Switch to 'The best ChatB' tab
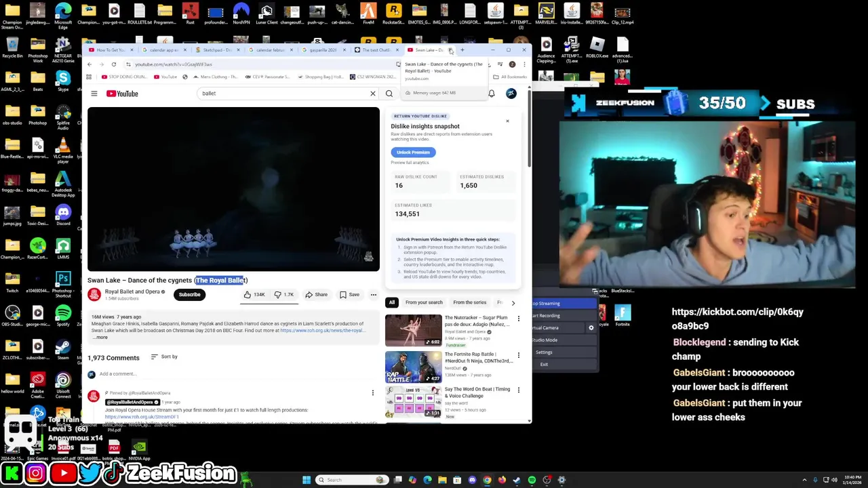This screenshot has height=488, width=868. (x=376, y=50)
